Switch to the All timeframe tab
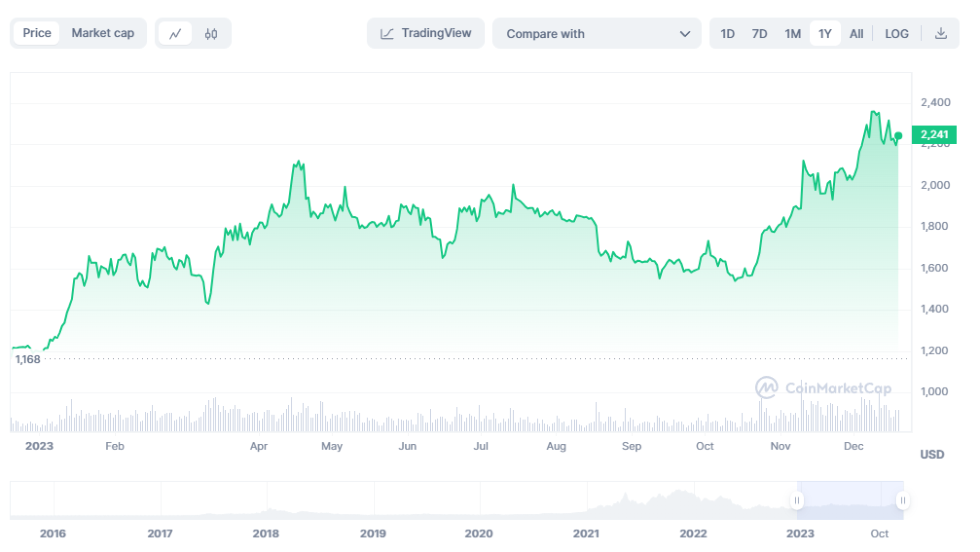The image size is (980, 552). (x=857, y=33)
